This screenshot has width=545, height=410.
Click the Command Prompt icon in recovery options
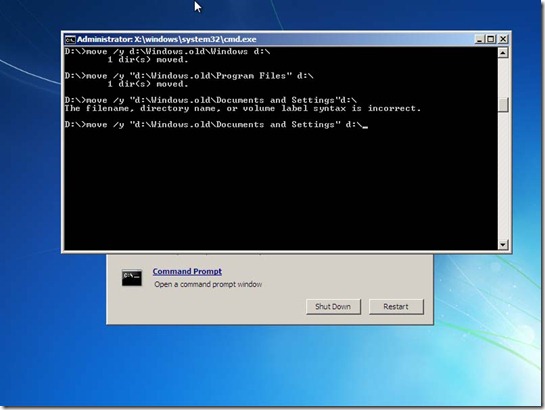tap(132, 278)
